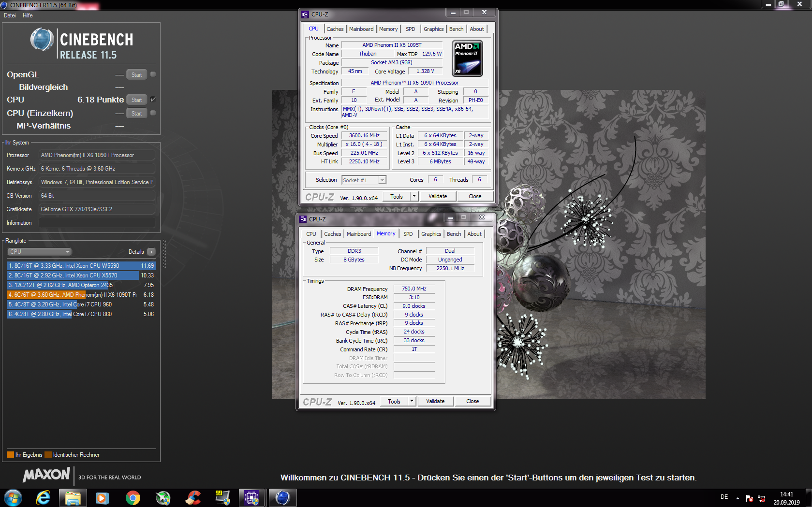Open Tools dropdown arrow in upper CPU-Z

tap(414, 196)
